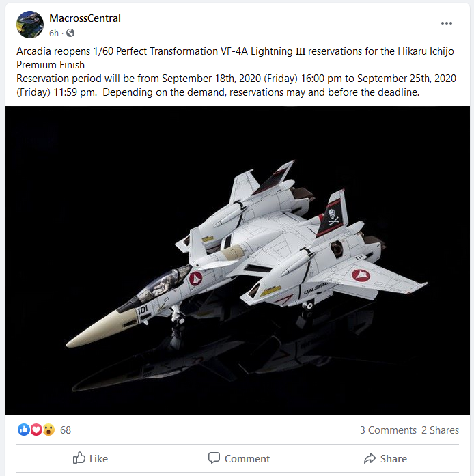The width and height of the screenshot is (474, 476).
Task: View the 2 Shares link
Action: pos(440,430)
